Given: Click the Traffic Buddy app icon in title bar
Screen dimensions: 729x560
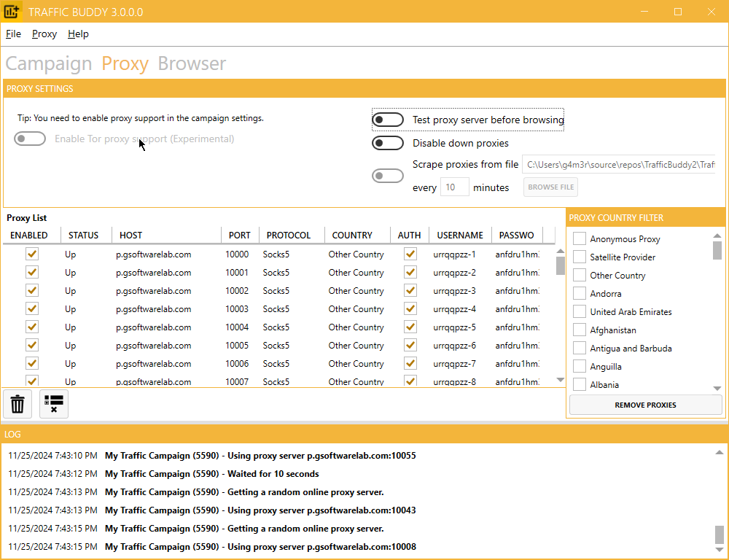Looking at the screenshot, I should [12, 11].
